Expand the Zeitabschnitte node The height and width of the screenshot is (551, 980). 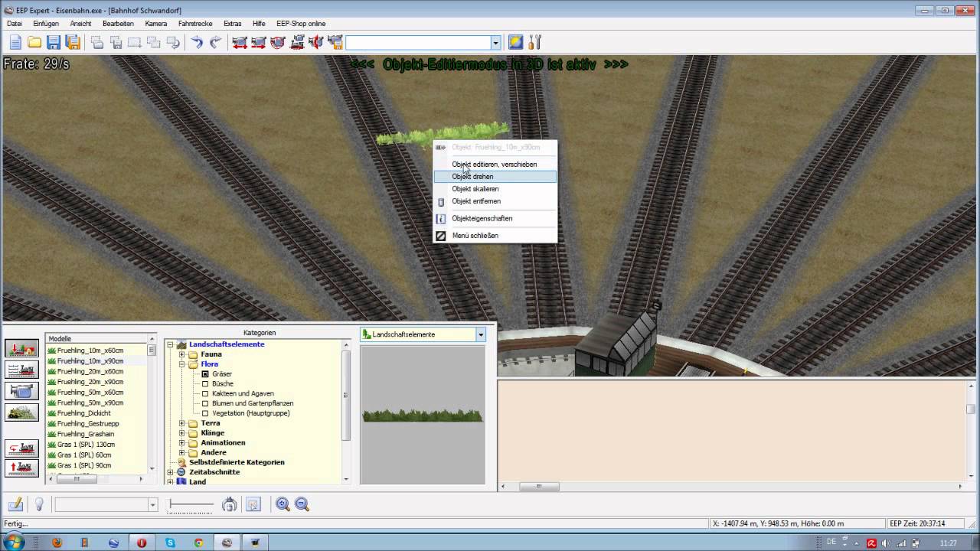click(170, 472)
